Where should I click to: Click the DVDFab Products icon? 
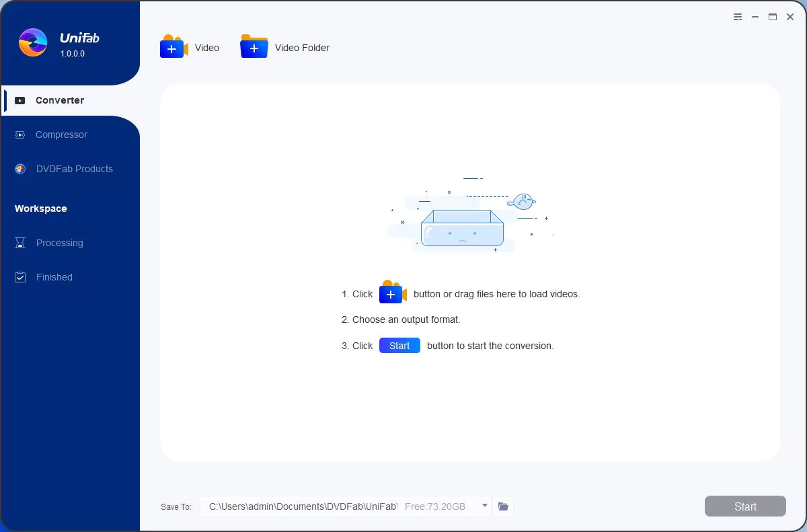[x=20, y=169]
